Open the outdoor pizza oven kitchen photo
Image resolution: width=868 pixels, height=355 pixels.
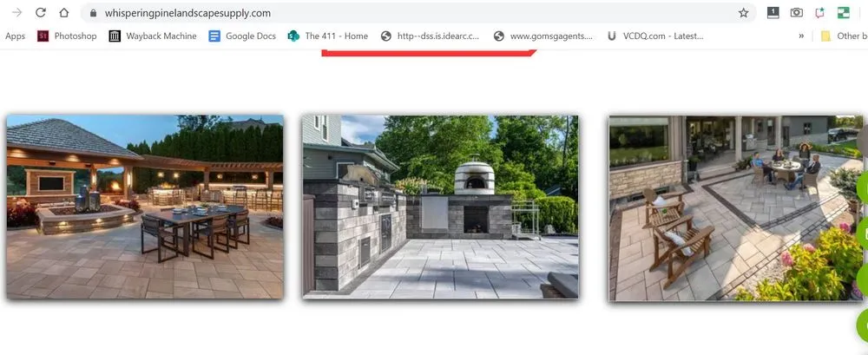pyautogui.click(x=440, y=207)
